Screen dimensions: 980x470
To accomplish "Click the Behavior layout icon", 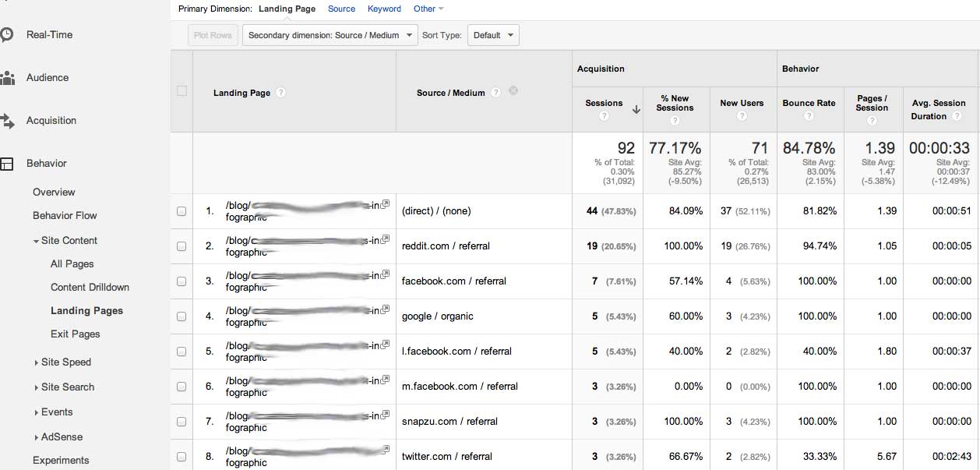I will (x=7, y=164).
